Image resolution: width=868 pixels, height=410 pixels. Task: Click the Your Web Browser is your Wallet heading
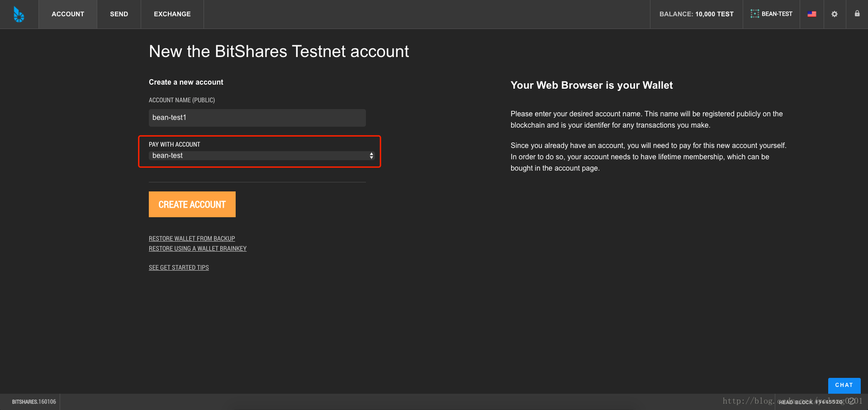(x=592, y=85)
